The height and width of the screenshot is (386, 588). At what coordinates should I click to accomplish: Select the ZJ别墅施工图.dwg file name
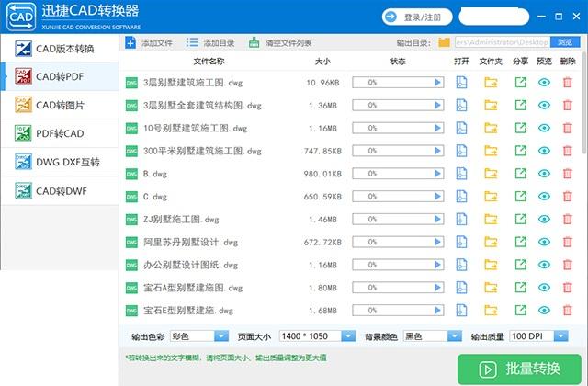[x=181, y=219]
